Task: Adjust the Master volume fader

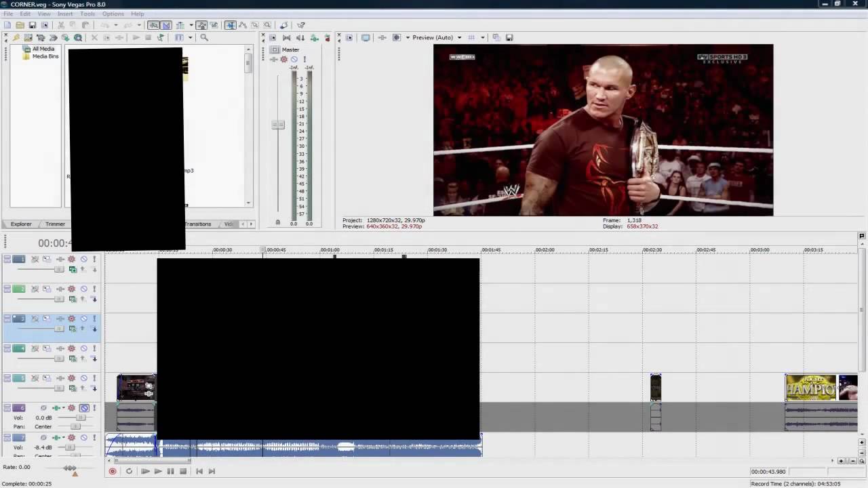Action: click(278, 125)
